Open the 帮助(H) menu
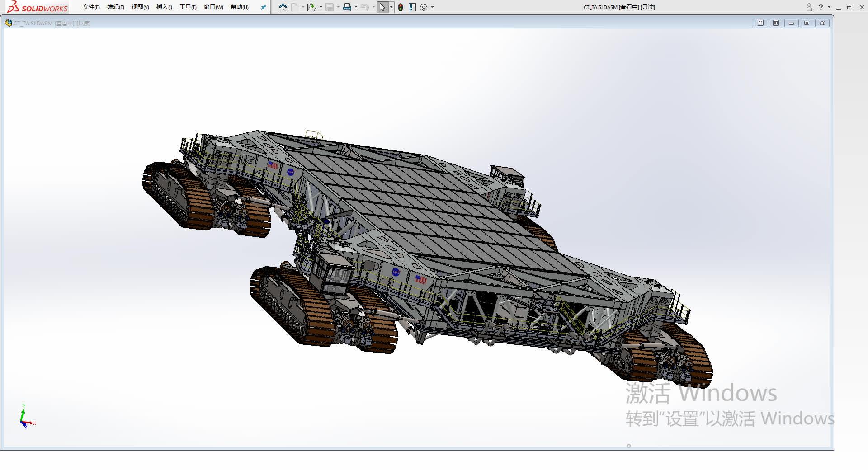Image resolution: width=868 pixels, height=470 pixels. [x=238, y=7]
